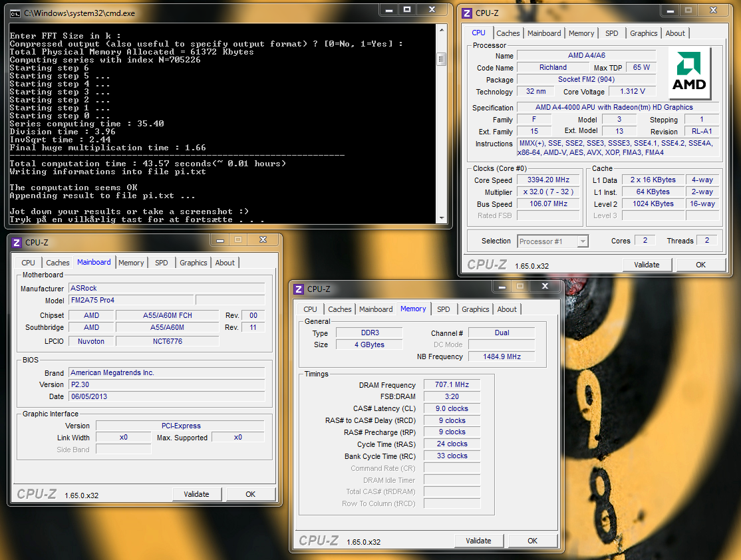
Task: Click the CPU-Z logo icon in the Mainboard window title bar
Action: (x=17, y=243)
